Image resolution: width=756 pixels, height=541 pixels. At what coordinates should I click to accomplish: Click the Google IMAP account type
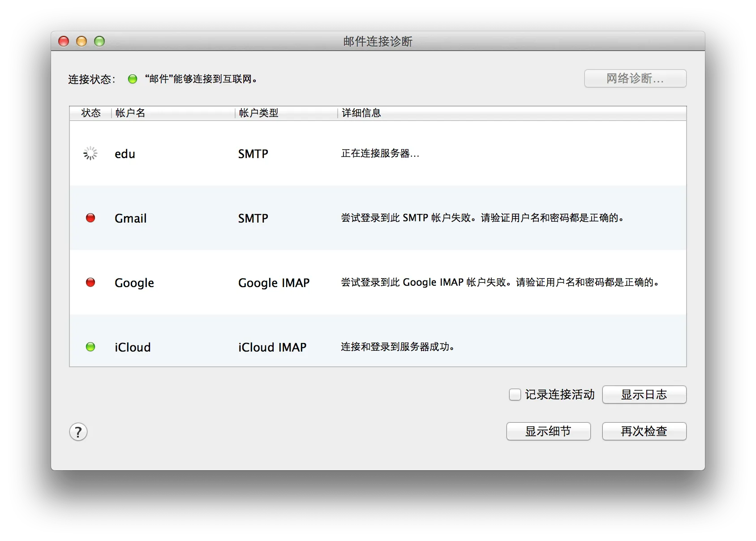(x=274, y=283)
